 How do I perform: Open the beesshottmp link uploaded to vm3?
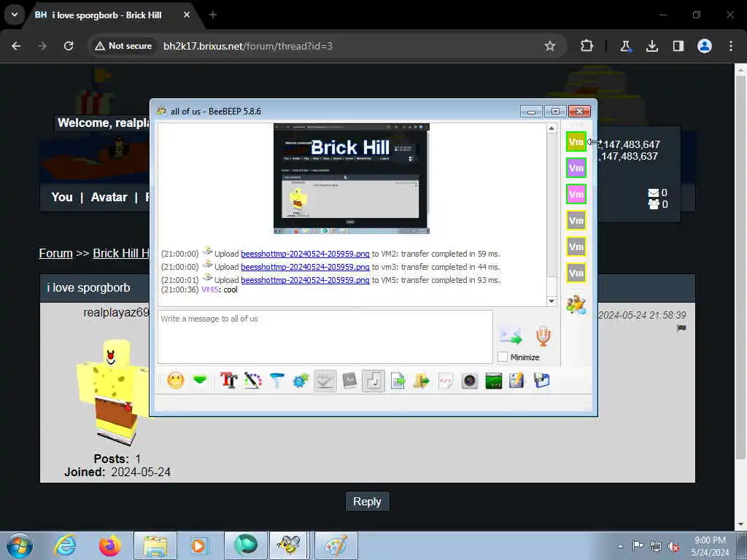305,267
